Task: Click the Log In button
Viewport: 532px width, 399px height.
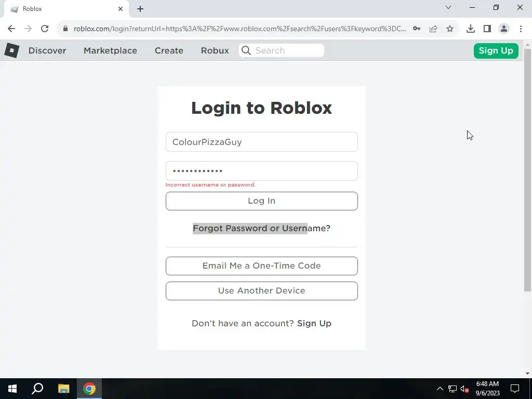Action: click(x=262, y=201)
